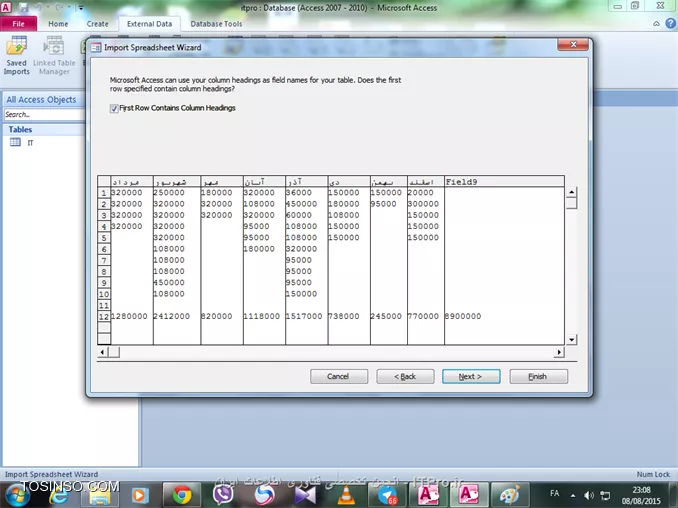Open the Saved Imports tool
Viewport: 678px width, 508px height.
17,55
